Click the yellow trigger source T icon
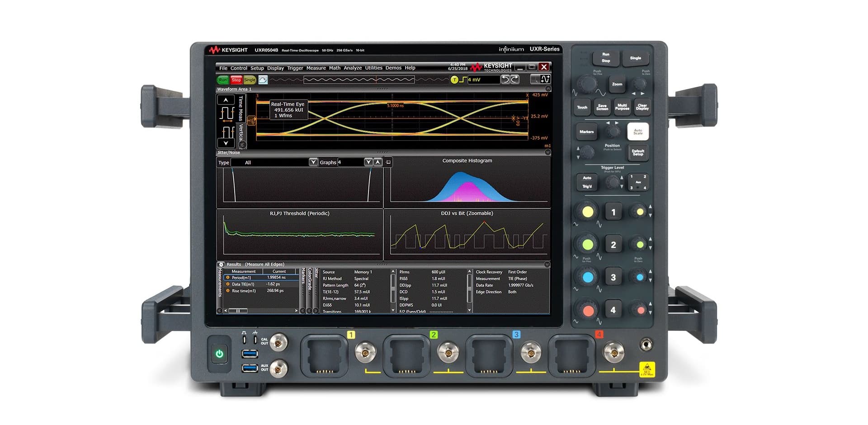 (x=454, y=80)
